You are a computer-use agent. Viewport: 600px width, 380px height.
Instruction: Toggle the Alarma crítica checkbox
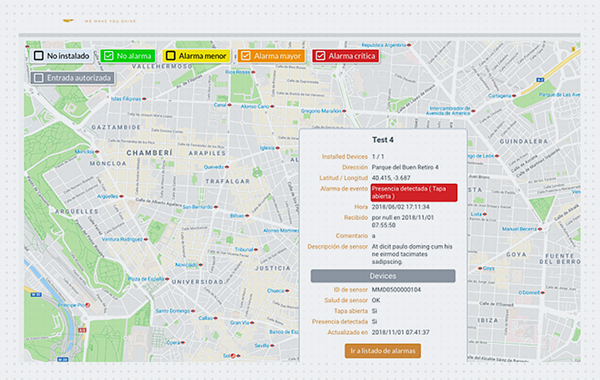point(320,56)
